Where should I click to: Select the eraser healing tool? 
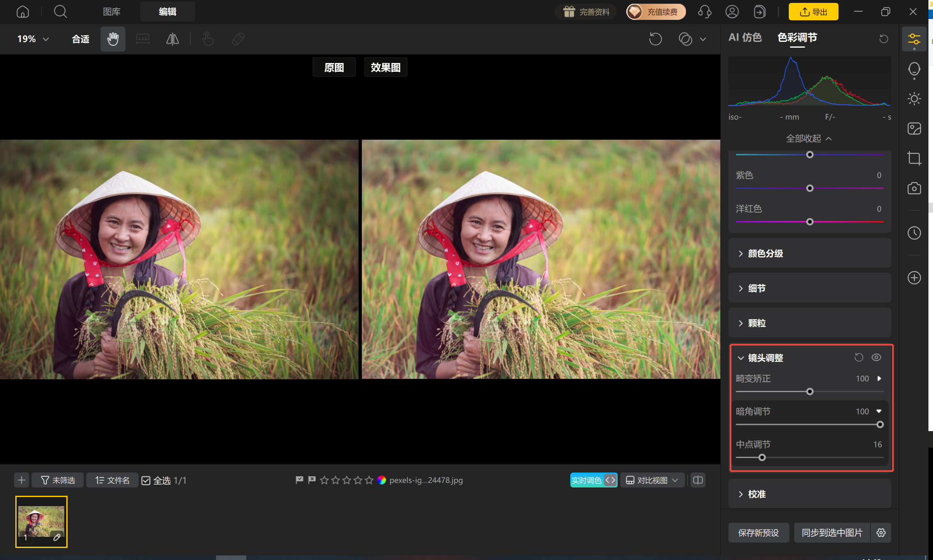[x=238, y=39]
